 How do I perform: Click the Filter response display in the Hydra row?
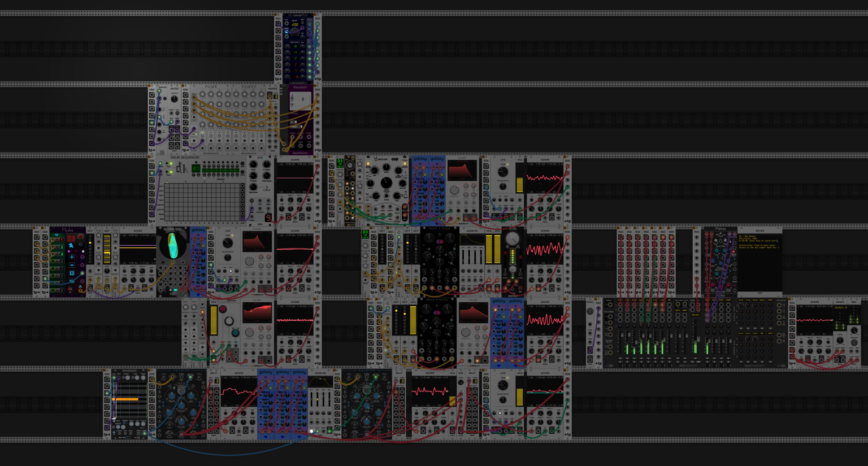coord(257,241)
